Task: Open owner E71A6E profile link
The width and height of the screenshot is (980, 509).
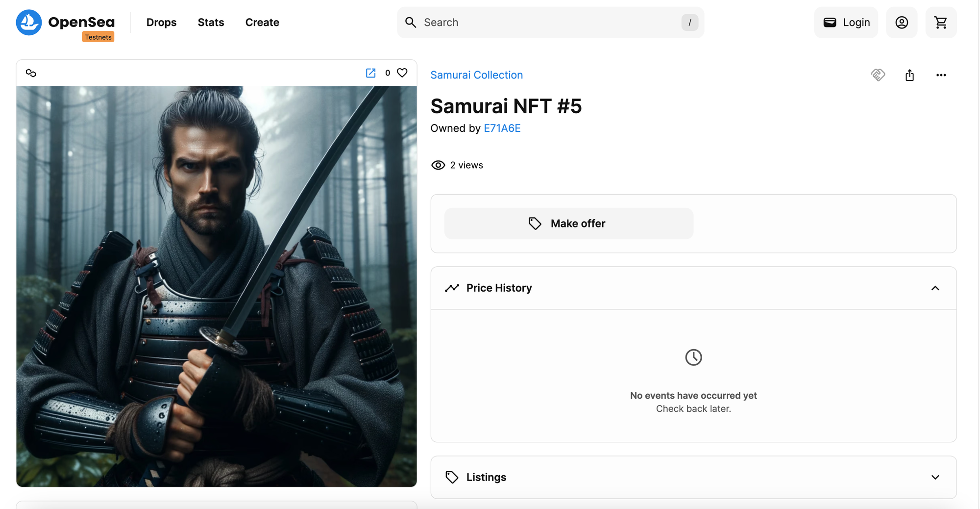Action: [x=502, y=128]
